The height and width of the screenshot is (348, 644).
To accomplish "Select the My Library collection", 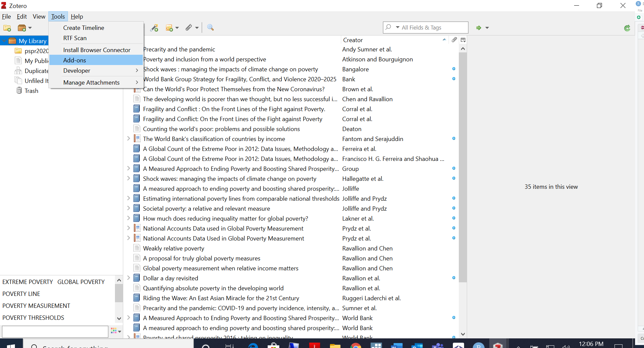I will 32,41.
